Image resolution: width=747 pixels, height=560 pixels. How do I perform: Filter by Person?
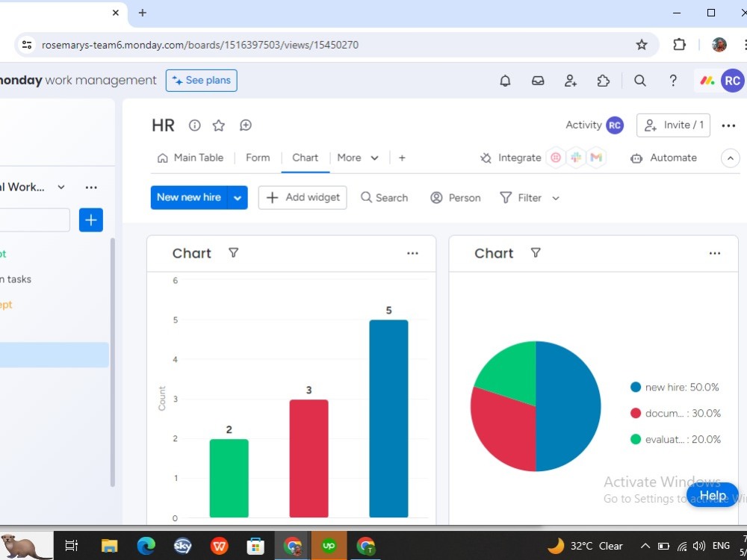coord(456,198)
